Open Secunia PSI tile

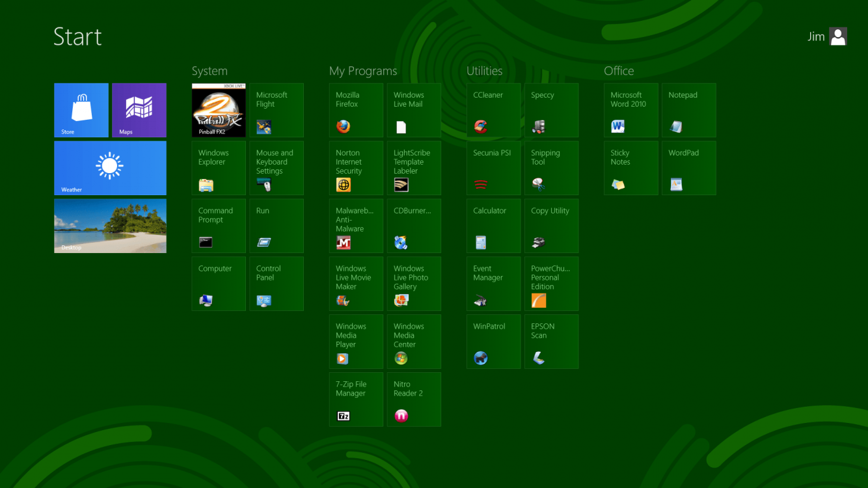(x=493, y=168)
